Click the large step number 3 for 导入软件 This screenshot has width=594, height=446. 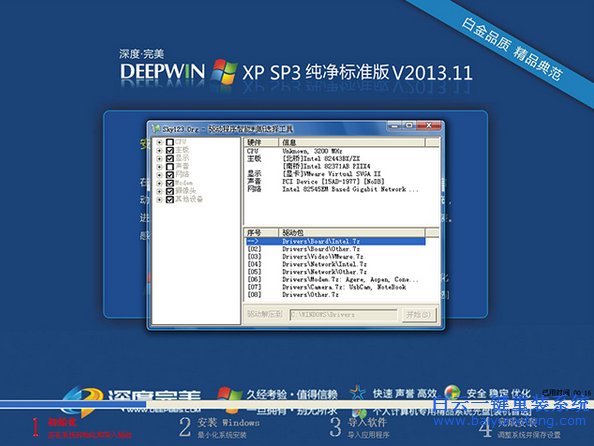pyautogui.click(x=336, y=427)
